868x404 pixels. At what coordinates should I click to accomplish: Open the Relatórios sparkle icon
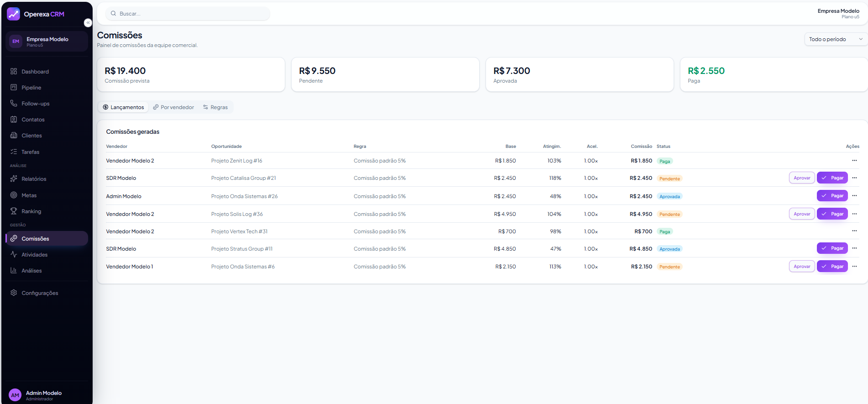click(x=14, y=178)
